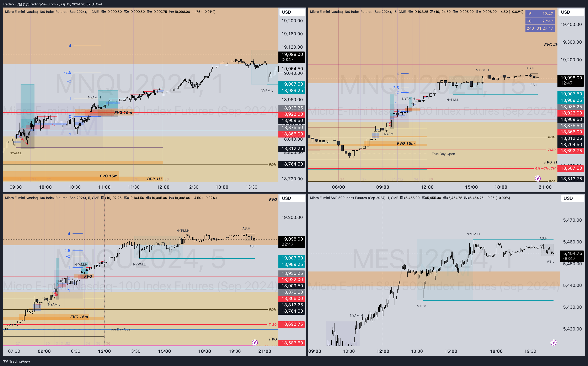This screenshot has width=588, height=366.
Task: Select FVG 15m label in 15-minute pane
Action: point(406,143)
